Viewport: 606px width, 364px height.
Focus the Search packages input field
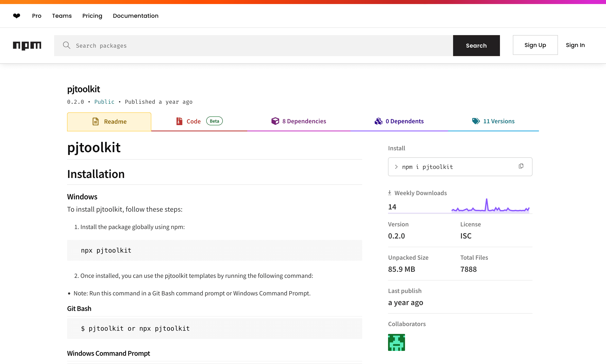pyautogui.click(x=253, y=45)
